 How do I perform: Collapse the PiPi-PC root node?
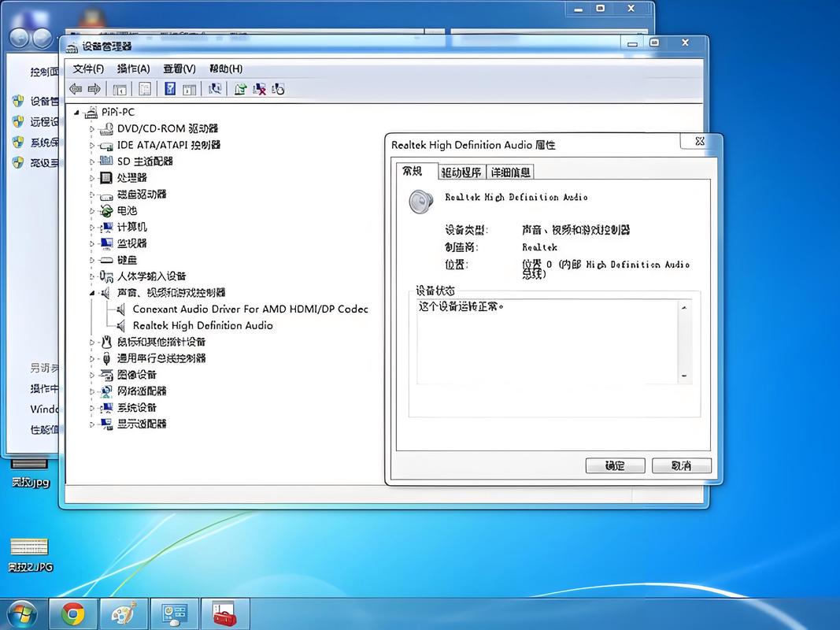coord(76,112)
